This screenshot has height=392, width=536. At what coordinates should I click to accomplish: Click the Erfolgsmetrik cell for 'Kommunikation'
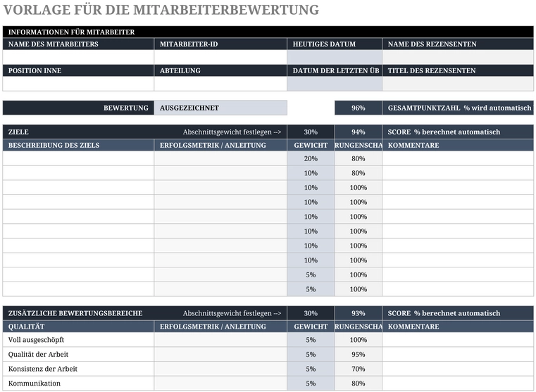pyautogui.click(x=220, y=383)
